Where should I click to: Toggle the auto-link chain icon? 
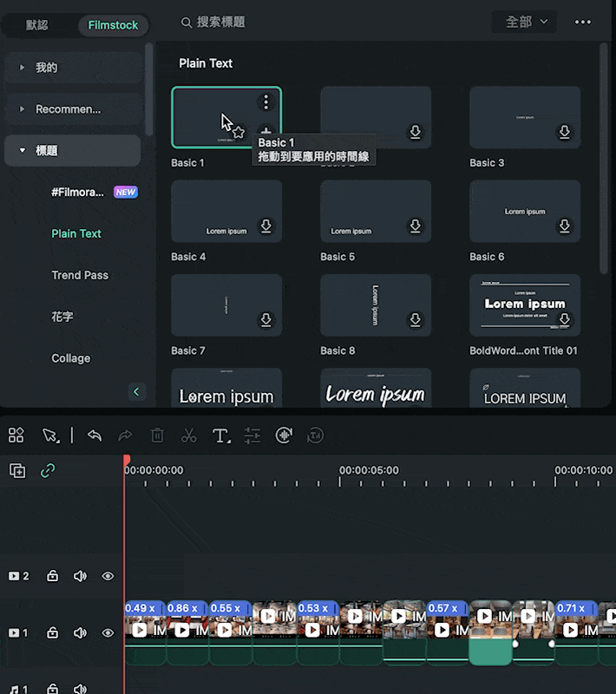[x=48, y=470]
